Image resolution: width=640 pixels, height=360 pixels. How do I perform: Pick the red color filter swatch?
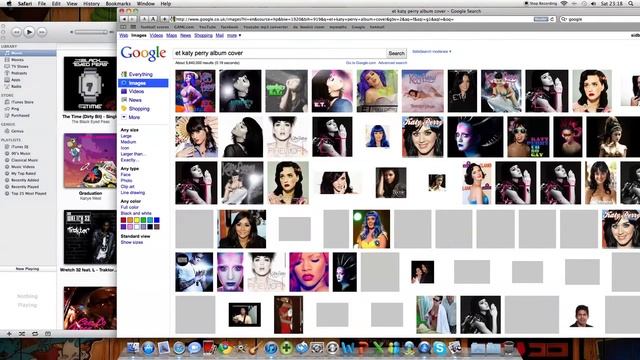point(124,220)
